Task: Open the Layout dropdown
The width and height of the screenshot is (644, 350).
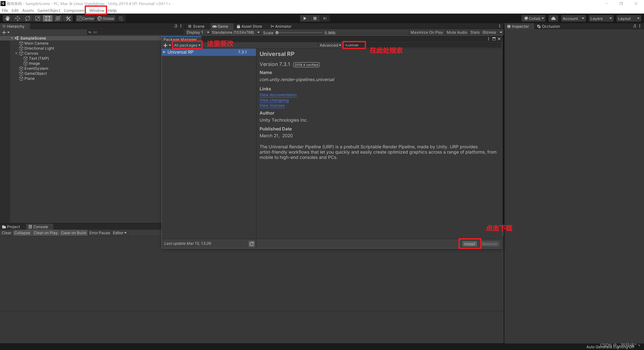Action: [x=629, y=18]
